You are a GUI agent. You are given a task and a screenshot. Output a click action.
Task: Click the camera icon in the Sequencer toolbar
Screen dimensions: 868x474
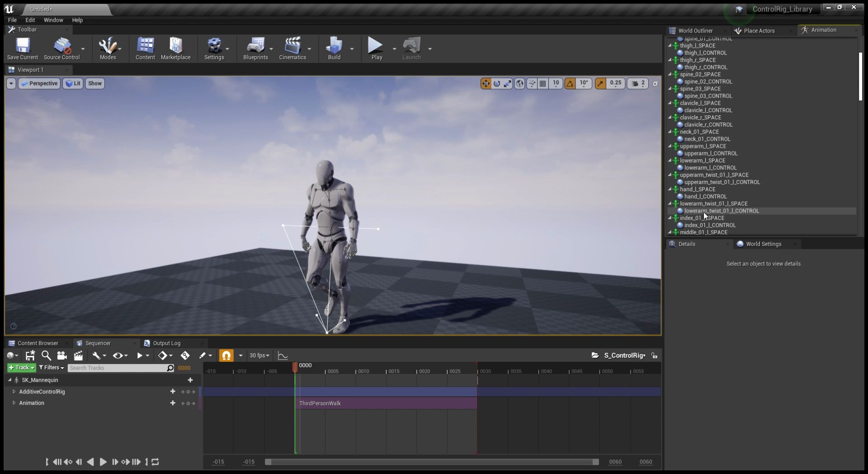pyautogui.click(x=62, y=355)
